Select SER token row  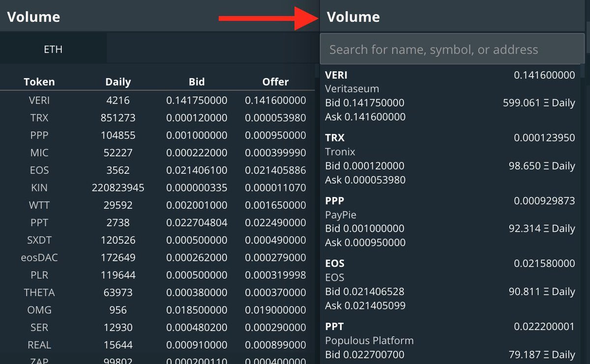(157, 328)
